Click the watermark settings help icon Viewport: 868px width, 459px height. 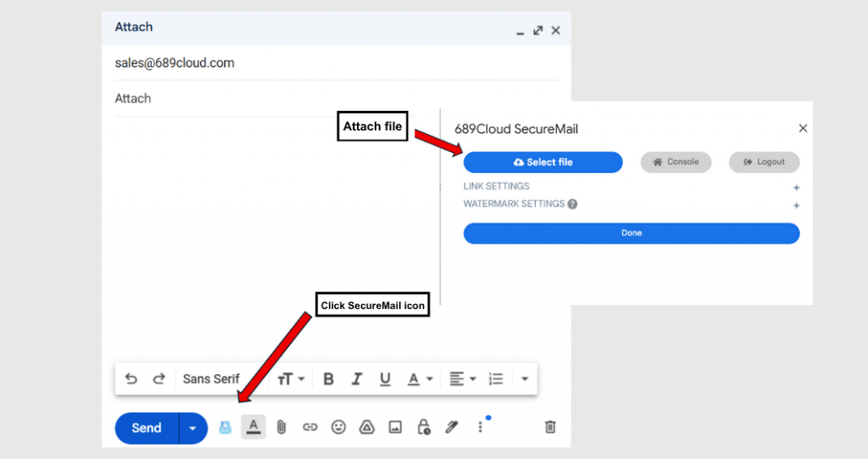(572, 204)
